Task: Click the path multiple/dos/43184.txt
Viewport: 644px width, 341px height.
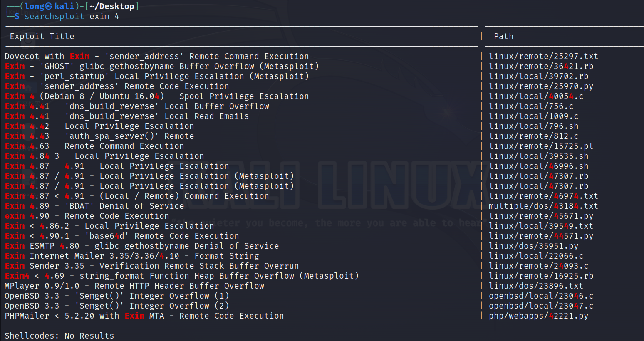Action: pyautogui.click(x=544, y=206)
